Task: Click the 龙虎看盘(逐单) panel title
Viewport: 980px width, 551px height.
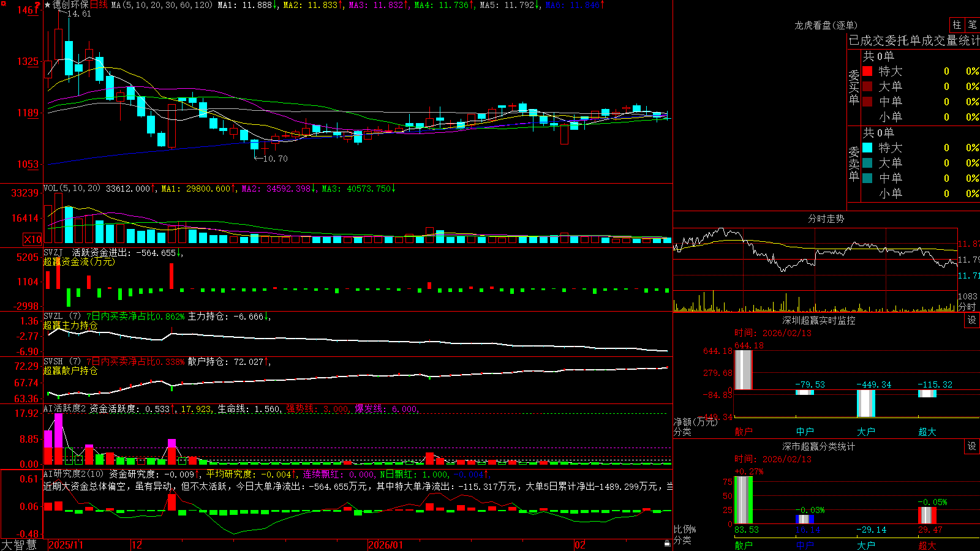Action: 826,25
